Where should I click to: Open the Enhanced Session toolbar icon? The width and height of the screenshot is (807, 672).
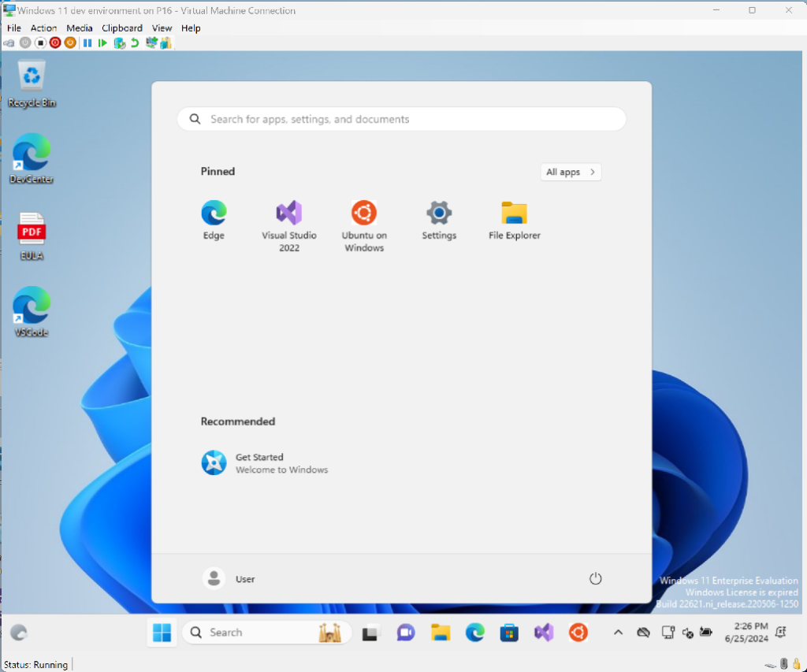(x=151, y=43)
